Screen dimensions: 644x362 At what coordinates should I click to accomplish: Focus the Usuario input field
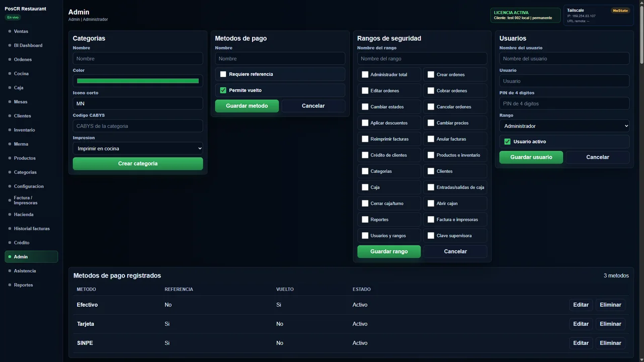point(565,81)
